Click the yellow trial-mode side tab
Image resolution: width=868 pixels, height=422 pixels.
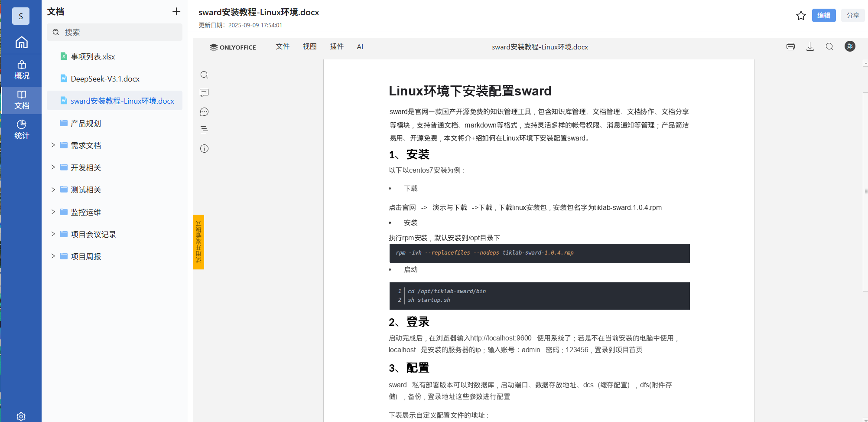click(x=198, y=242)
